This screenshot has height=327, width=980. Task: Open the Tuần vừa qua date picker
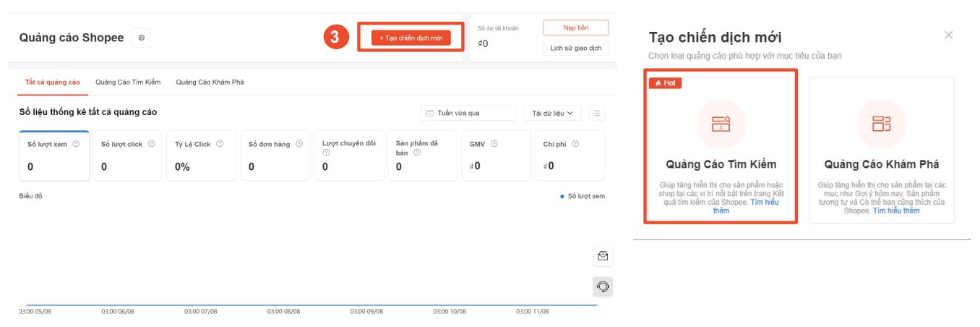tap(468, 113)
